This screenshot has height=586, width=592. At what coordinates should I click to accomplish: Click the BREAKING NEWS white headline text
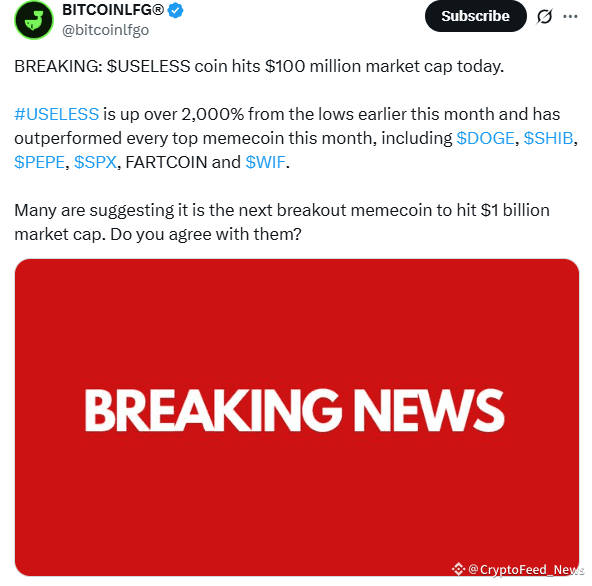pyautogui.click(x=294, y=410)
